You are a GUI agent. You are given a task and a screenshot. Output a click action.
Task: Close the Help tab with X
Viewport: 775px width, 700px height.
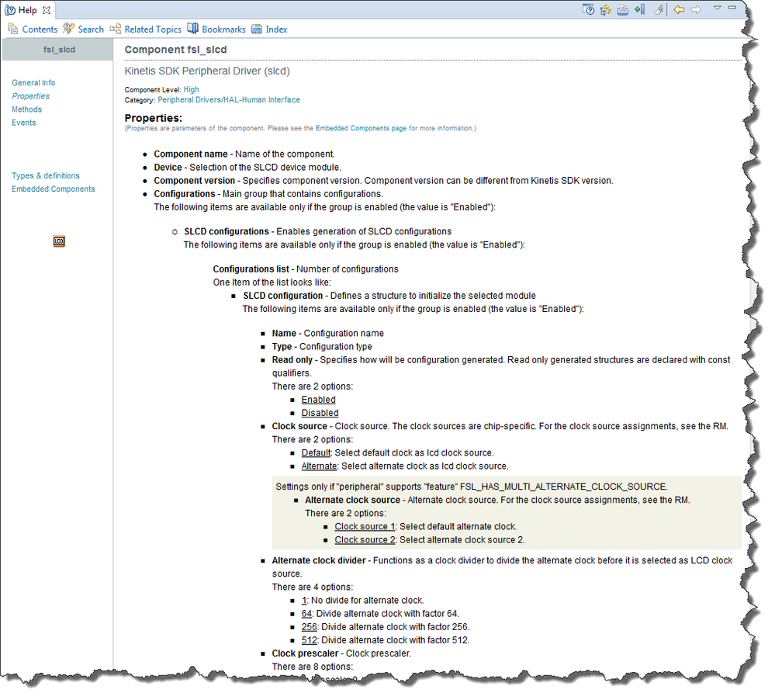(47, 10)
